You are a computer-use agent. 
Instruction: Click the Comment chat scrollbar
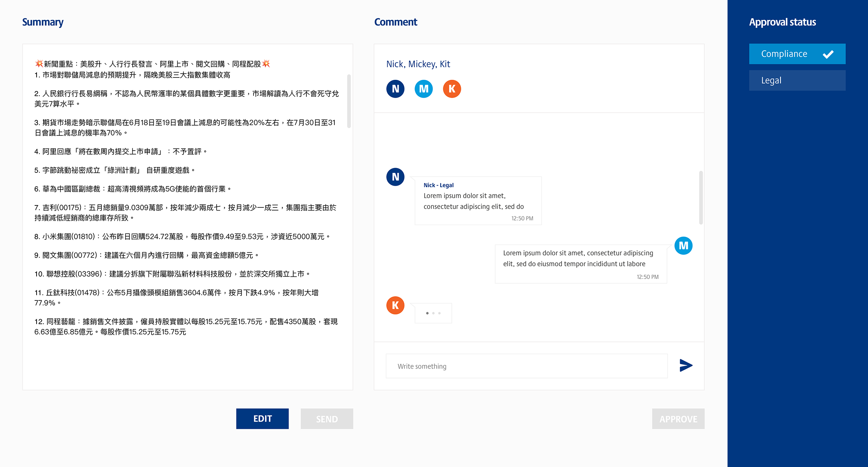701,198
